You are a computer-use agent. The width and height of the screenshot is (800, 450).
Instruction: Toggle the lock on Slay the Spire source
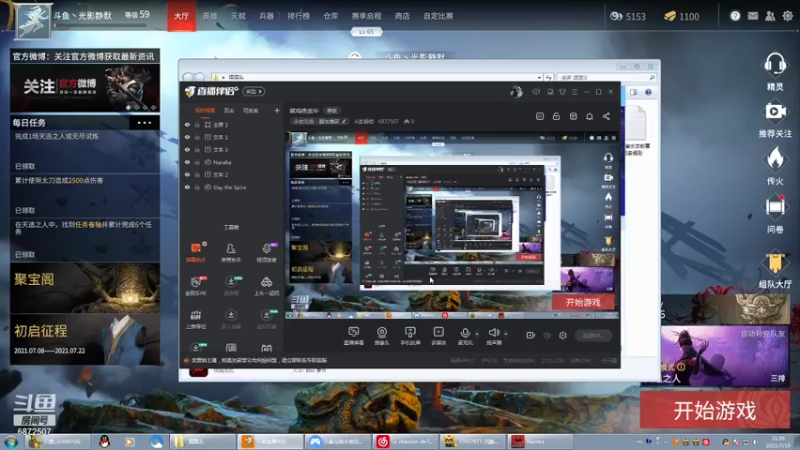coord(197,187)
